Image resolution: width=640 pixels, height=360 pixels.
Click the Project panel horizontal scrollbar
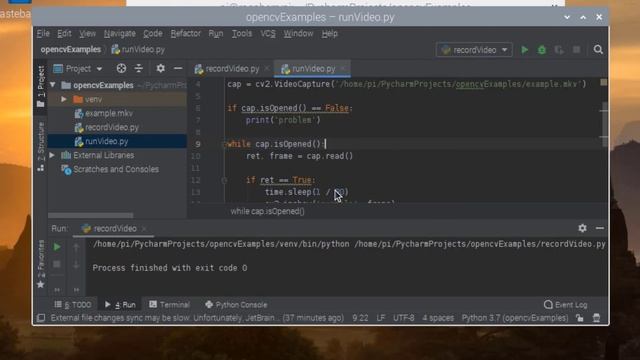pos(91,215)
